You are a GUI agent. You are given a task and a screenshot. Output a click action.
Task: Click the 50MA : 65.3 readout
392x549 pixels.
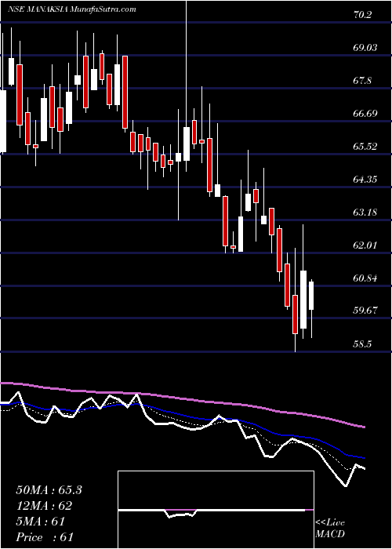[x=49, y=490]
